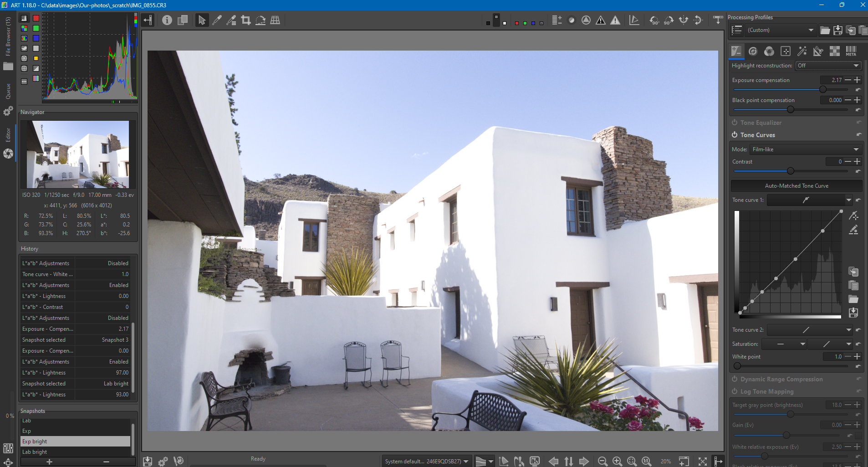Open the Tone Curves Mode dropdown
The image size is (868, 467).
click(x=806, y=149)
